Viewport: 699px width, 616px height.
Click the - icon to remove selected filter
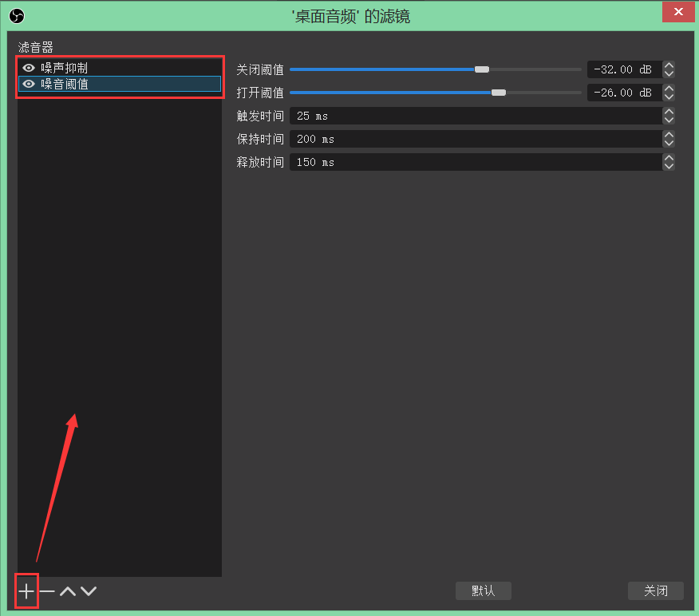tap(47, 591)
